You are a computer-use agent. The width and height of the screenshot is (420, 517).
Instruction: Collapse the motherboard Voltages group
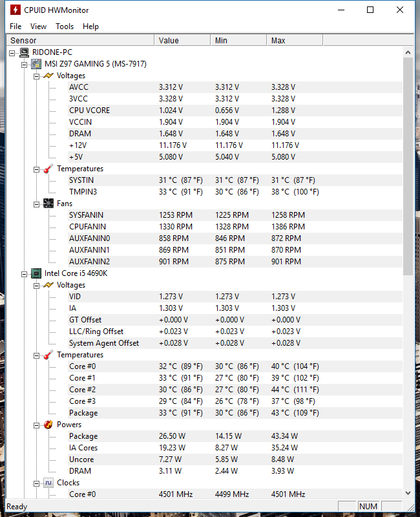[x=37, y=76]
